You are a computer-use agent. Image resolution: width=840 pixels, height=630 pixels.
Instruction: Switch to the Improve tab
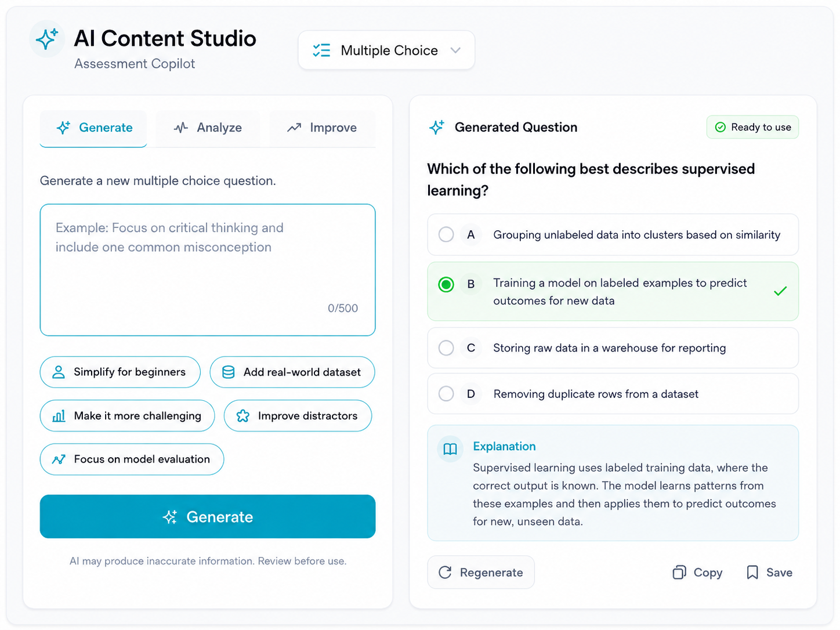[x=322, y=128]
